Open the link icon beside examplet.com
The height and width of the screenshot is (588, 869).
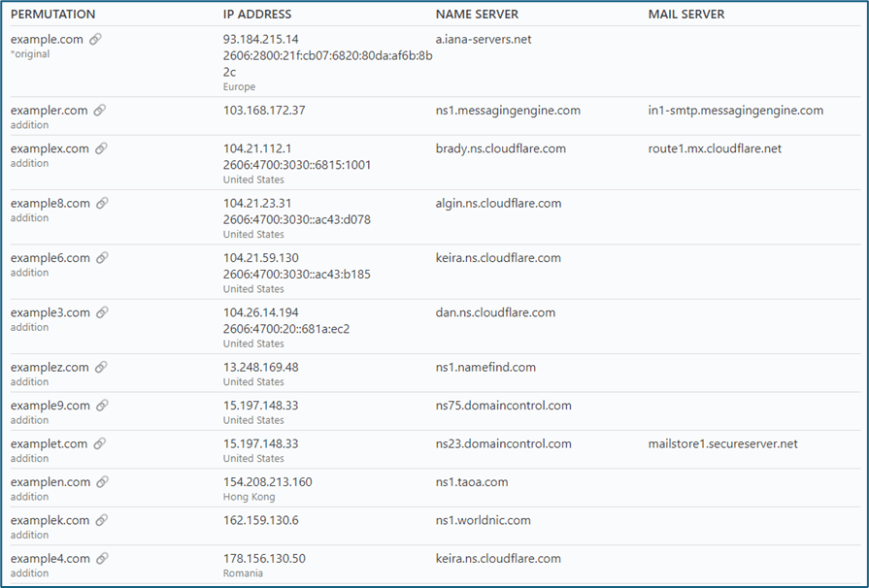[100, 443]
